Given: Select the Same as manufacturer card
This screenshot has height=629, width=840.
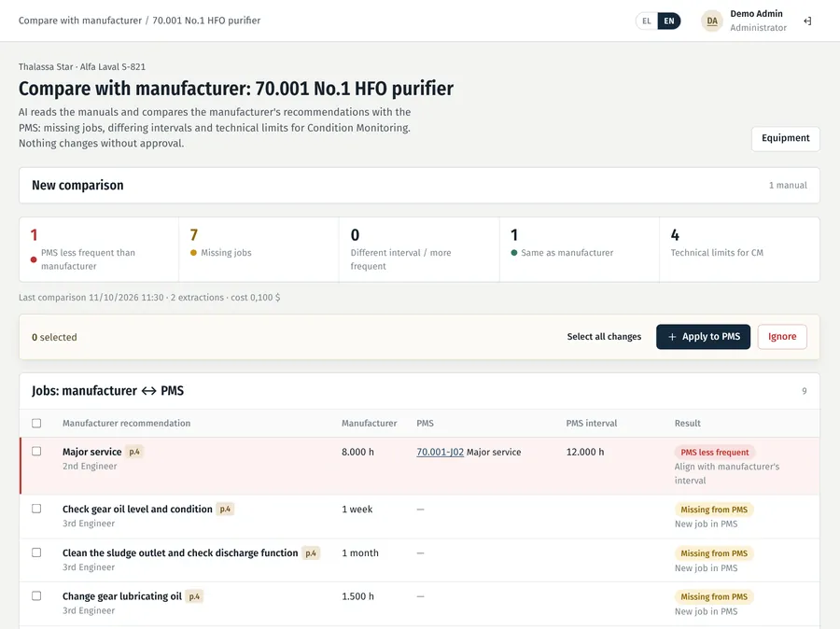Looking at the screenshot, I should pos(579,249).
